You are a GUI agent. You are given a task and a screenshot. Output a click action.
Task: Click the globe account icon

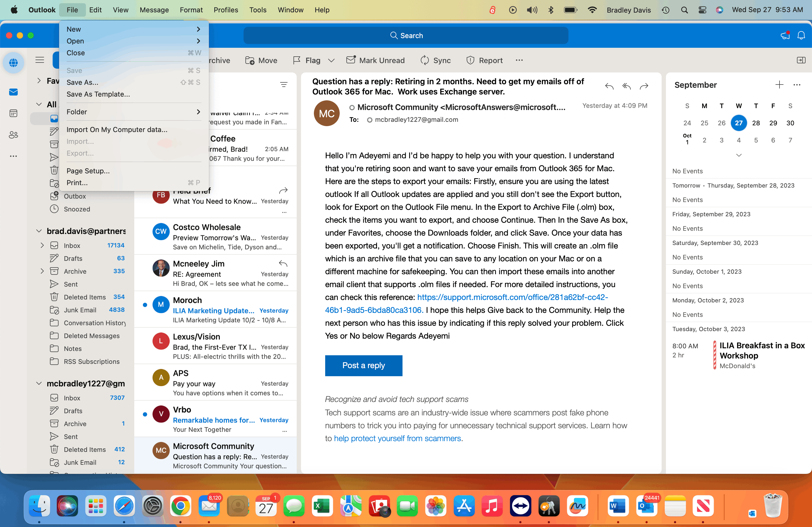(13, 63)
